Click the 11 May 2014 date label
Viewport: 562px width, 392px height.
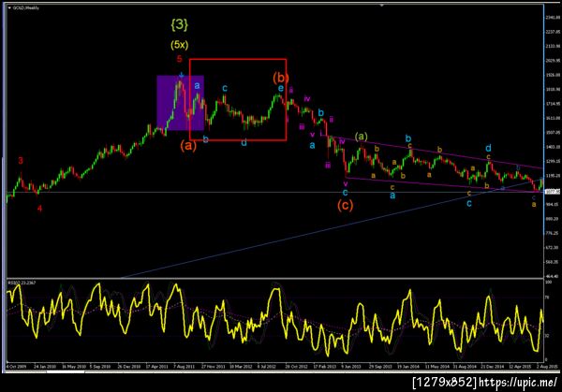(436, 367)
